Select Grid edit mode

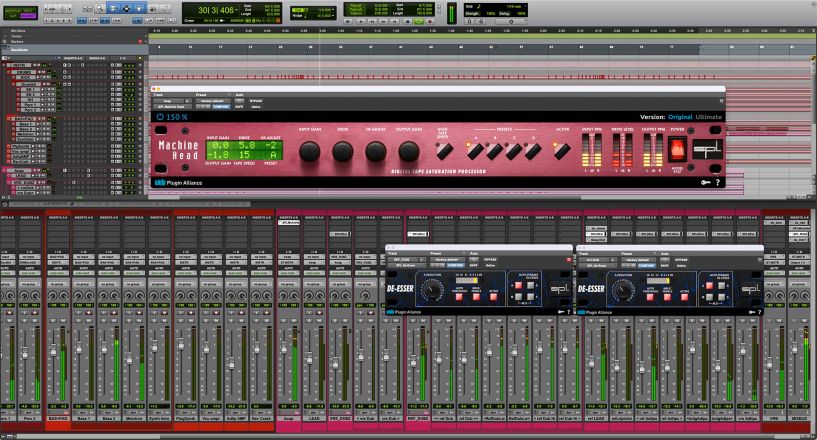[x=28, y=16]
